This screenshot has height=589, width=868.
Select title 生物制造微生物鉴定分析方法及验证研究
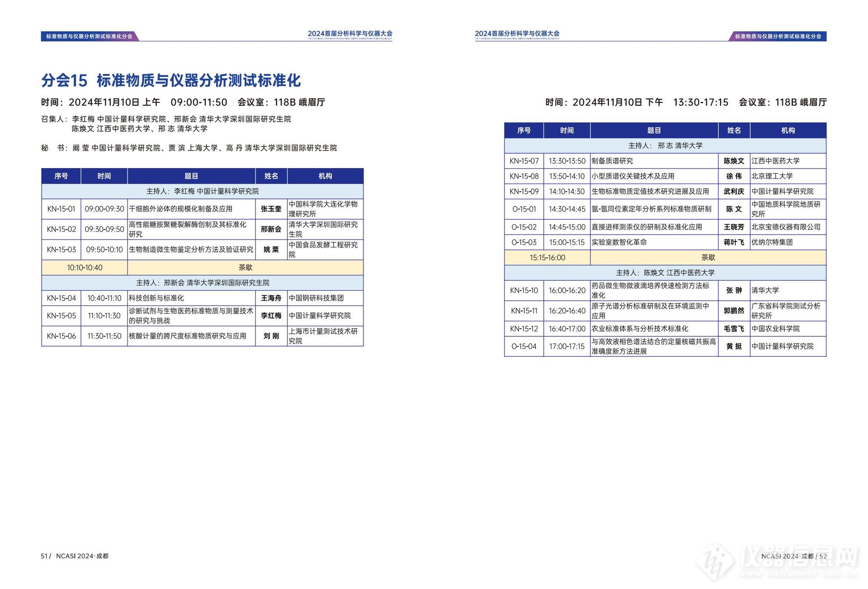(191, 250)
